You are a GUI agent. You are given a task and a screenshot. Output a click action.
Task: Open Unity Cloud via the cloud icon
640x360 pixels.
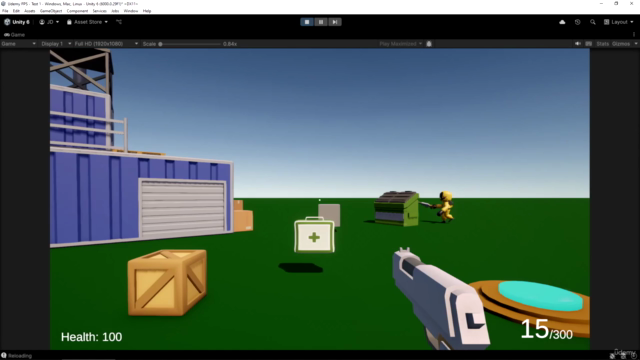point(562,22)
